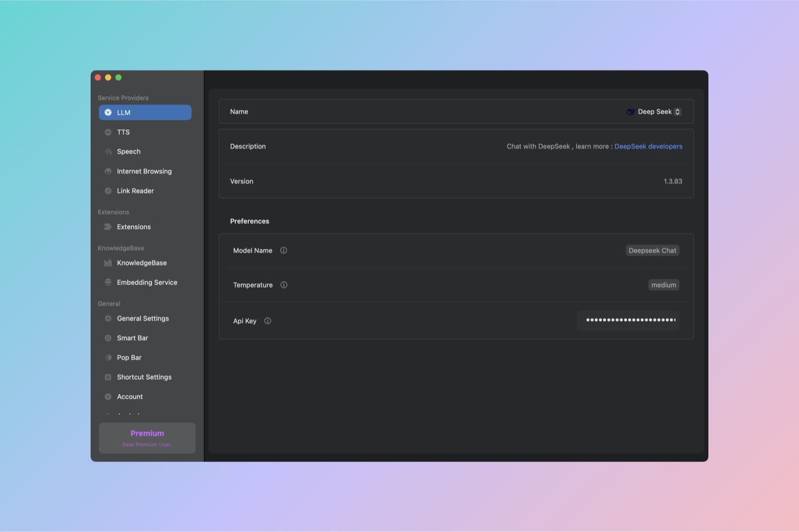Click the Link Reader icon
Screen dimensions: 799x532
108,191
